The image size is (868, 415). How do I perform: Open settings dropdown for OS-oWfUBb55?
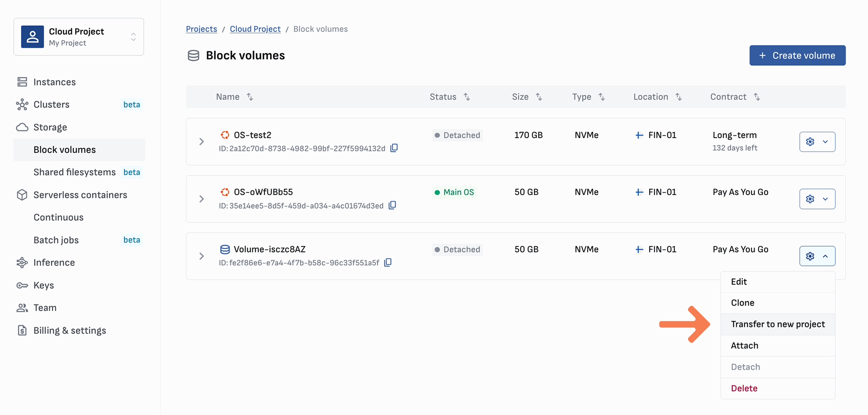tap(817, 199)
